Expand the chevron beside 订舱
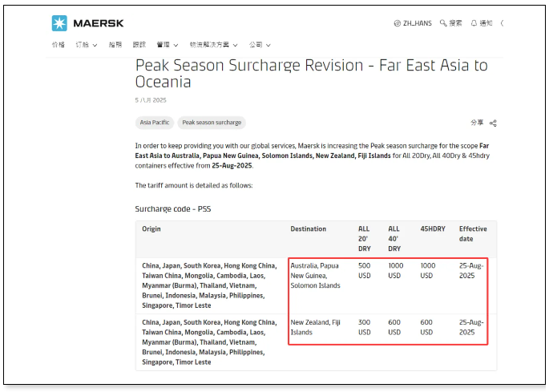 click(95, 45)
